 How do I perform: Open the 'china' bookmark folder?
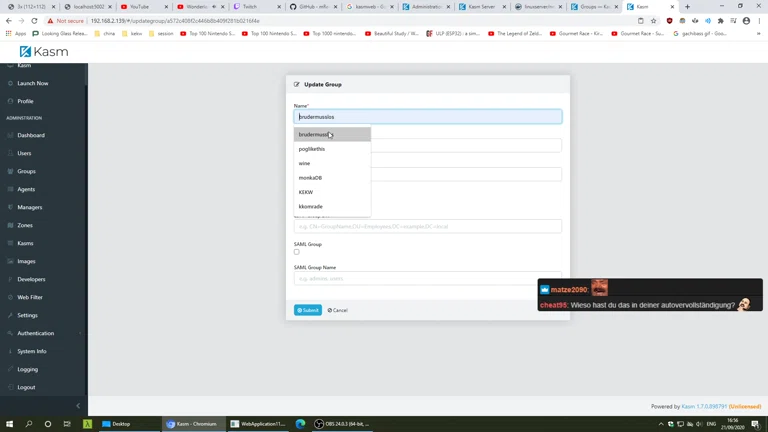pos(104,34)
